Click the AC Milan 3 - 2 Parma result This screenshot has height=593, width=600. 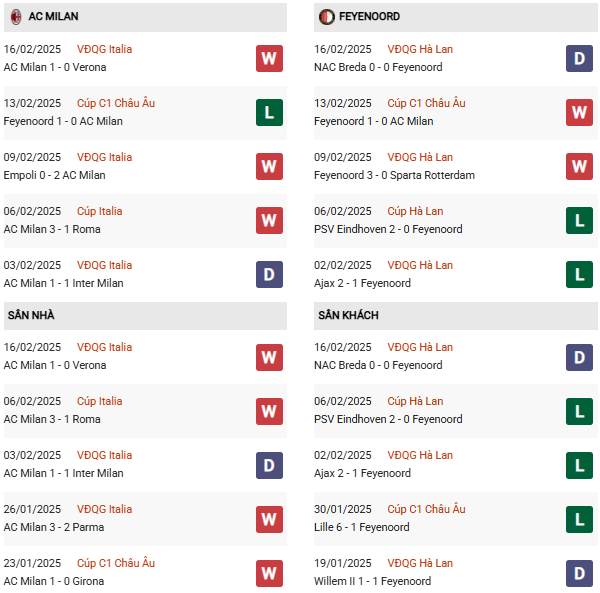point(54,527)
